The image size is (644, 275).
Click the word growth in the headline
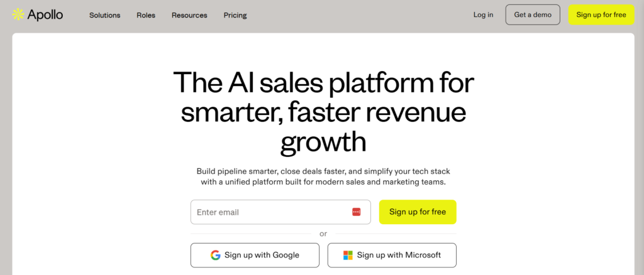[x=323, y=141]
